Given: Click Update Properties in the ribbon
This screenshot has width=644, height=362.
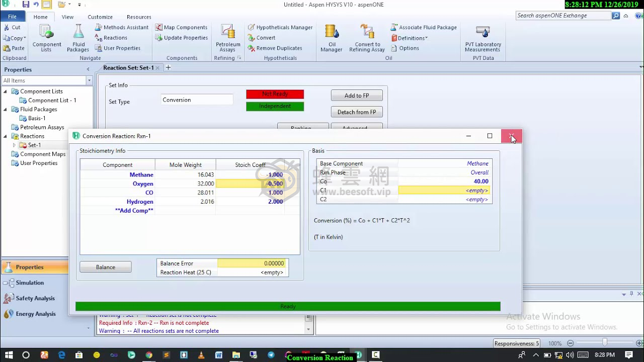Looking at the screenshot, I should point(181,38).
